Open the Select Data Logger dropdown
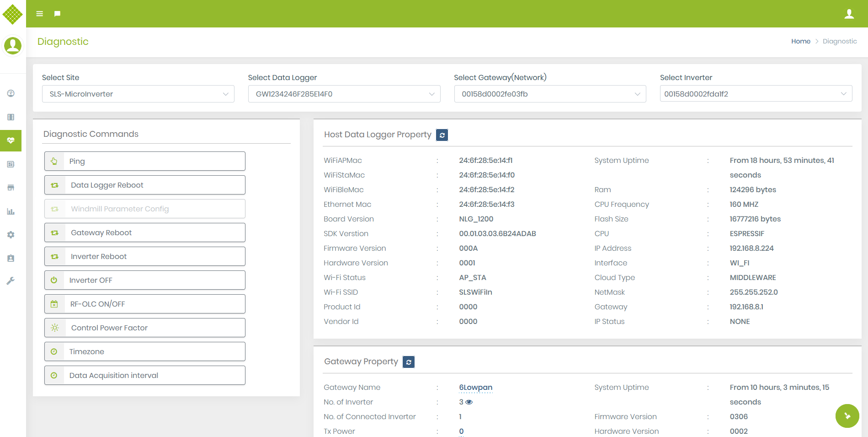Screen dimensions: 868x437 344,94
